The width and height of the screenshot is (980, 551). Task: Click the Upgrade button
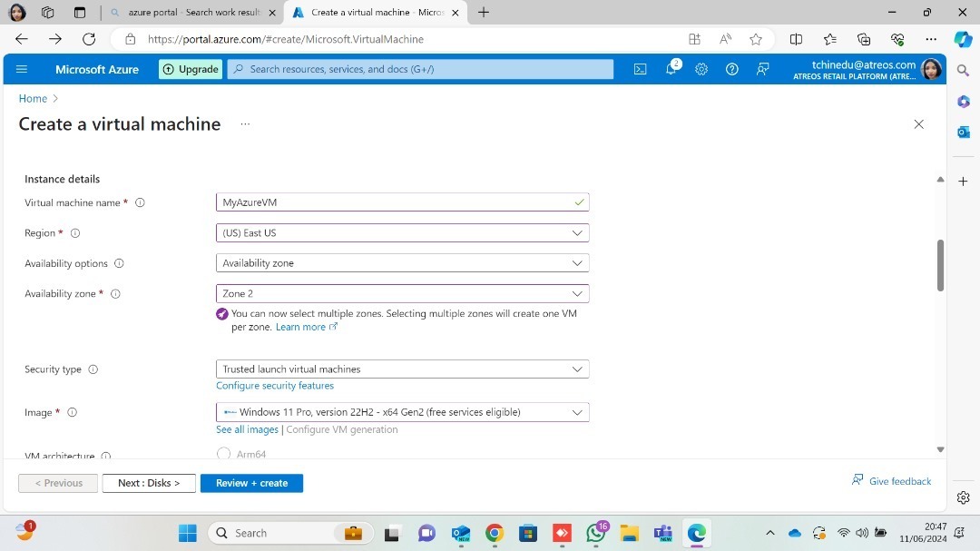pyautogui.click(x=190, y=69)
